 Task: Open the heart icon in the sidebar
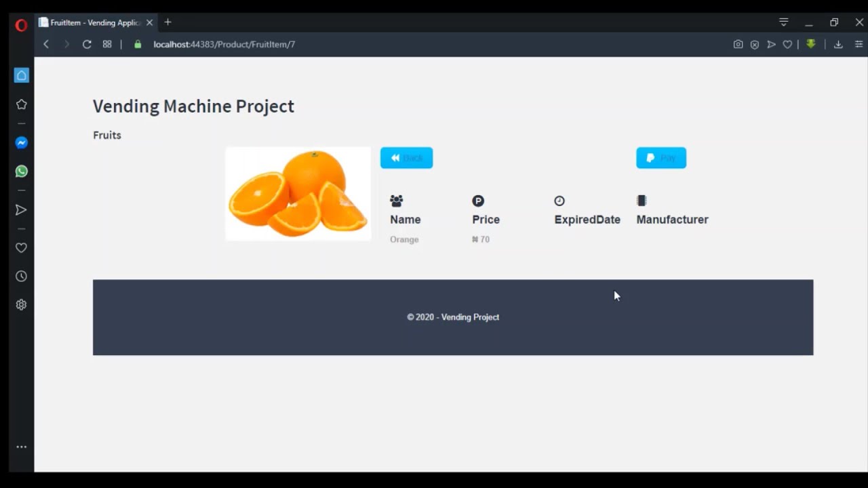[x=22, y=248]
